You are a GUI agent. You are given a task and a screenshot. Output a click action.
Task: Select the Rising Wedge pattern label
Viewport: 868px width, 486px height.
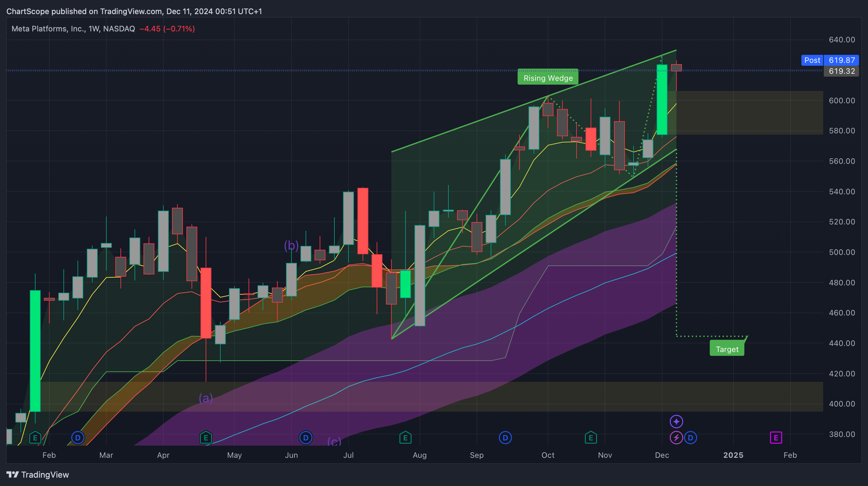point(548,78)
